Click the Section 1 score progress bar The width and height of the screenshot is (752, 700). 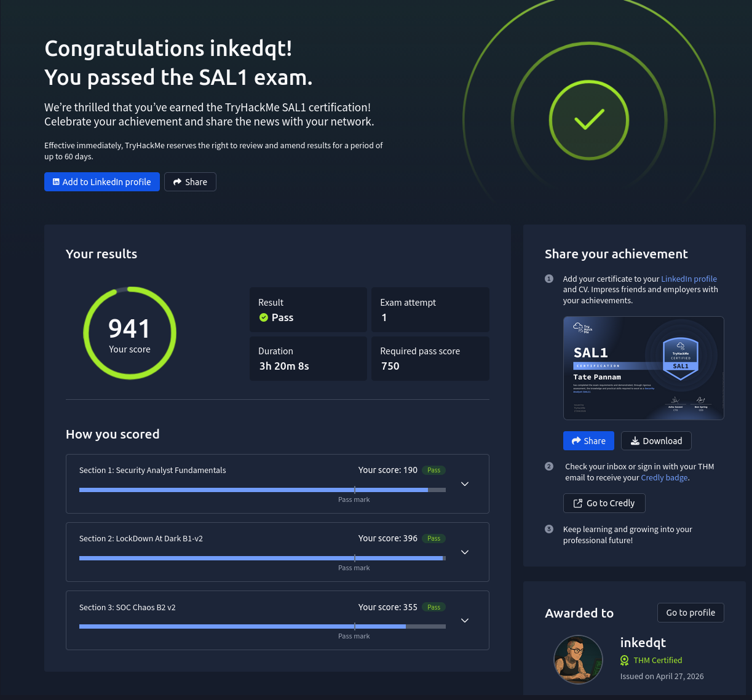point(262,490)
